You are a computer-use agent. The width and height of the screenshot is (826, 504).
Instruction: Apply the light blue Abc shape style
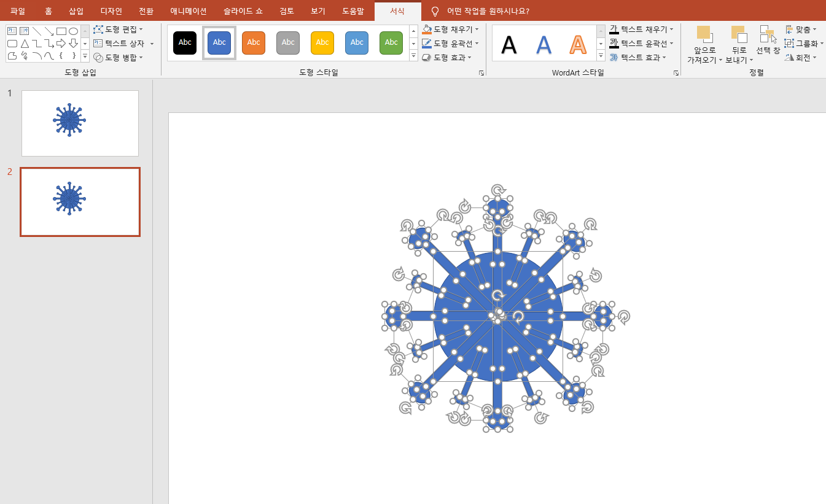[x=357, y=42]
